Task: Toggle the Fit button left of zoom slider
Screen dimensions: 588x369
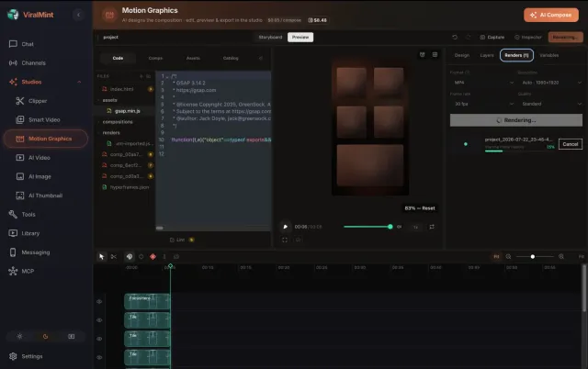Action: (x=496, y=257)
